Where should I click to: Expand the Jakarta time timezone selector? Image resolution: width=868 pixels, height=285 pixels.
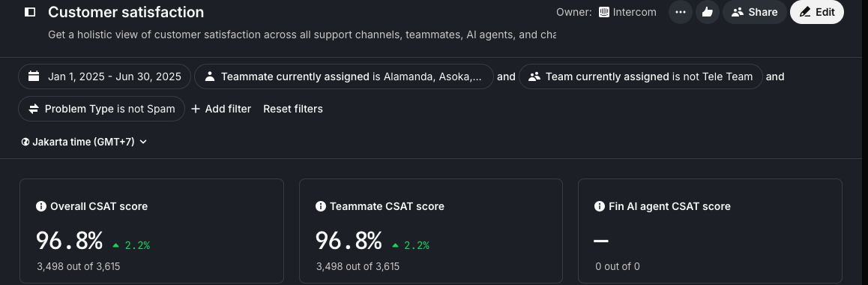84,142
